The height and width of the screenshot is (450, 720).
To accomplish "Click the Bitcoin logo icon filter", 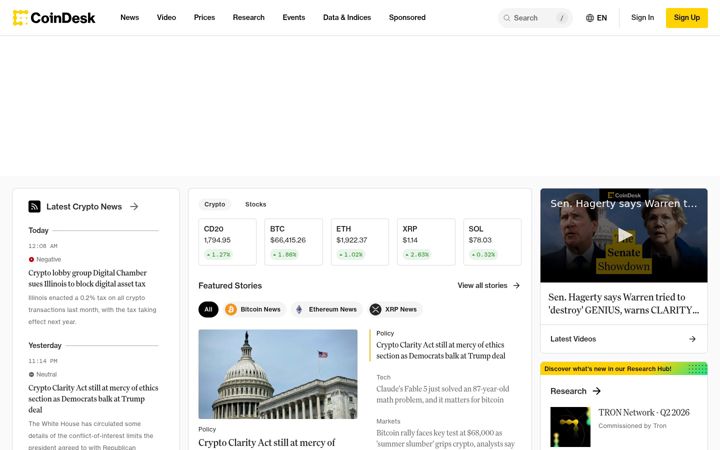I will (231, 309).
